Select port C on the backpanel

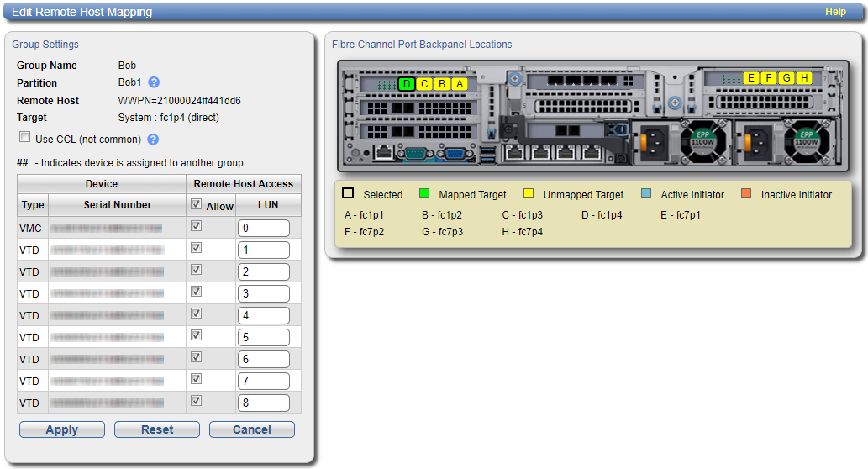[x=424, y=84]
